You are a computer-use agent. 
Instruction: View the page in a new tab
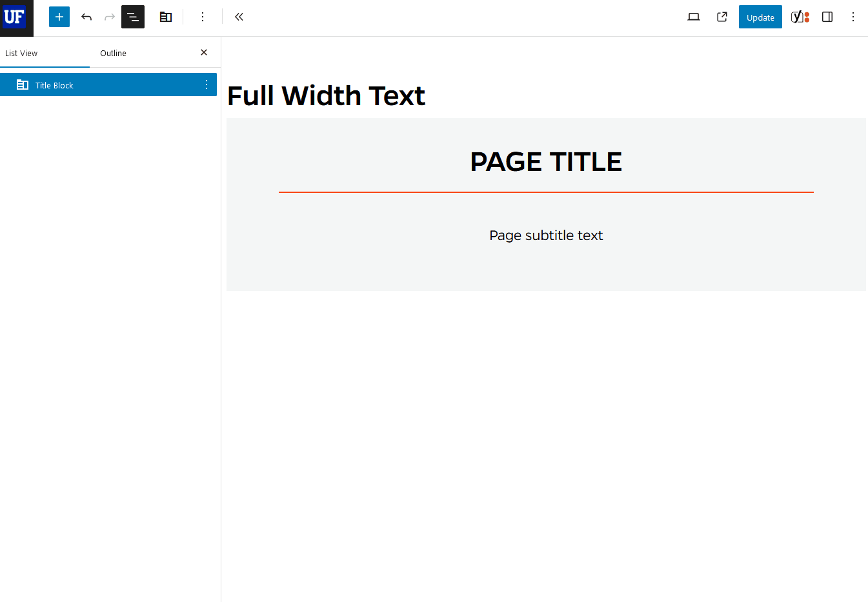722,17
